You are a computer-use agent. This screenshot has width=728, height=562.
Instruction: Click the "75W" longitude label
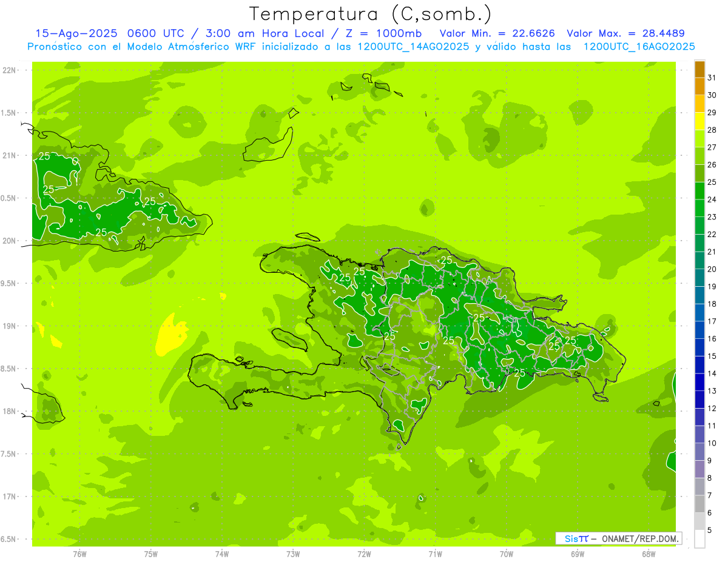[150, 554]
